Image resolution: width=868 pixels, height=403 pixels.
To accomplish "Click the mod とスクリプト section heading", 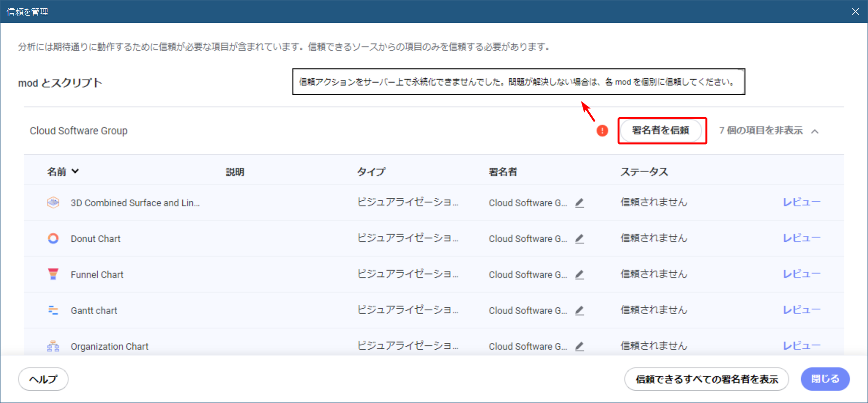I will tap(60, 83).
